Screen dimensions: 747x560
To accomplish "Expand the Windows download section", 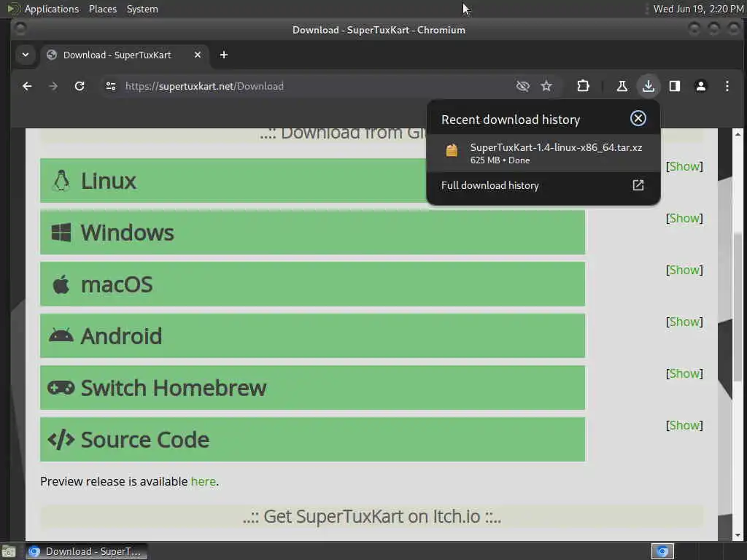I will point(312,233).
